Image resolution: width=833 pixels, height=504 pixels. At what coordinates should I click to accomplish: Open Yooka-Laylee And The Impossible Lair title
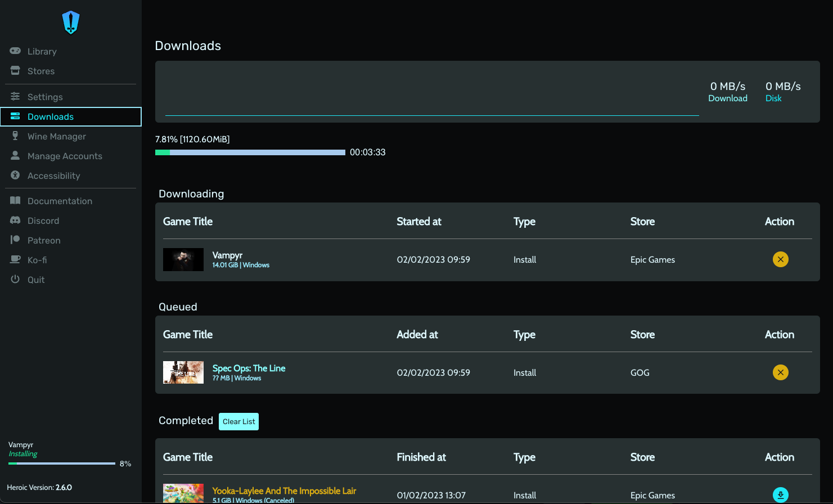(284, 490)
